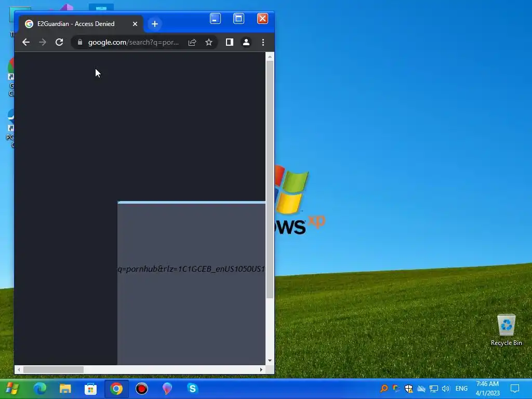
Task: Open the Start menu
Action: (x=12, y=389)
